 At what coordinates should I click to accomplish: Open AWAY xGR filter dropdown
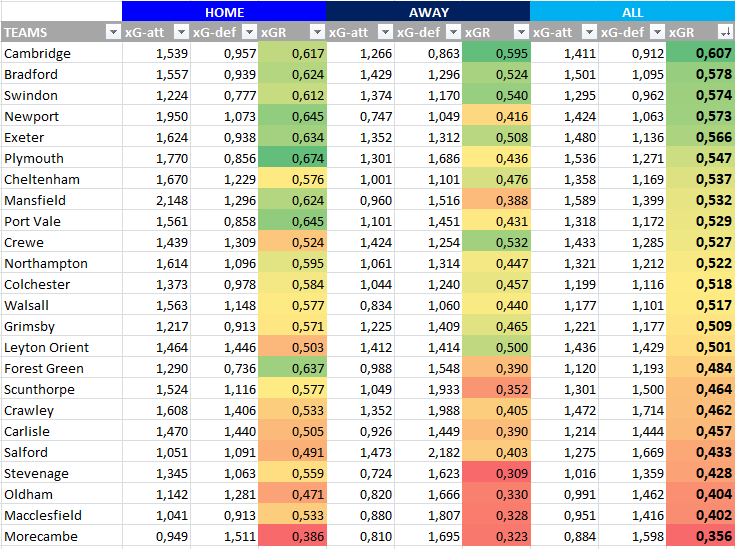click(521, 32)
